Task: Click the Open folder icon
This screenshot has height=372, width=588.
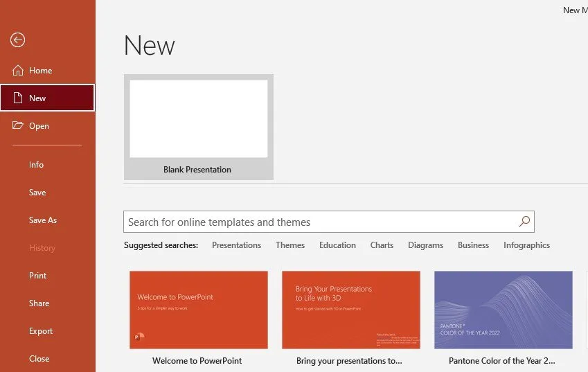Action: tap(17, 126)
